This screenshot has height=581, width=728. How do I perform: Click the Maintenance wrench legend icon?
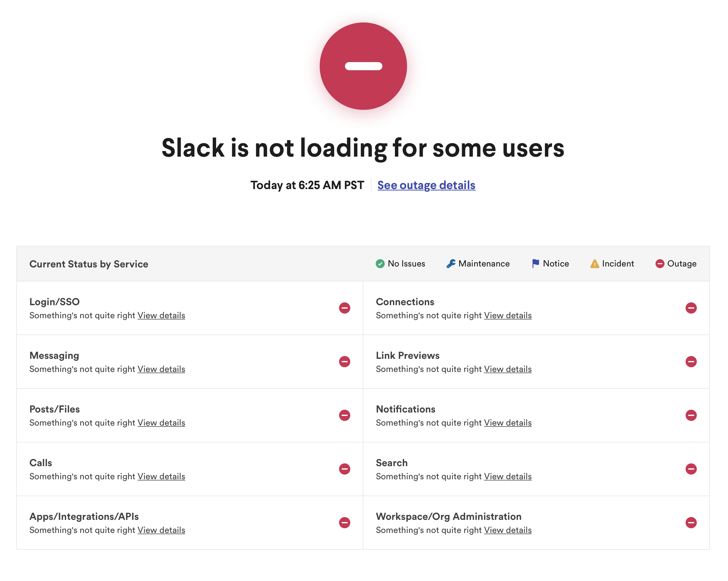click(x=450, y=263)
